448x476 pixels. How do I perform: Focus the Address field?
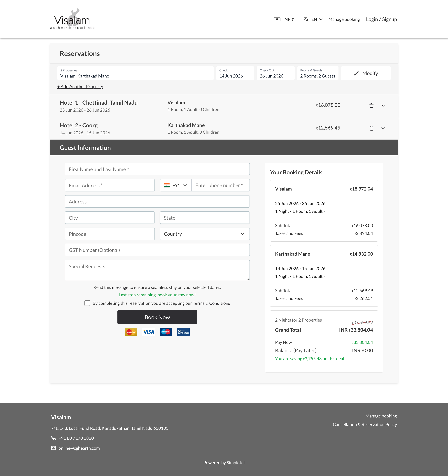point(157,201)
